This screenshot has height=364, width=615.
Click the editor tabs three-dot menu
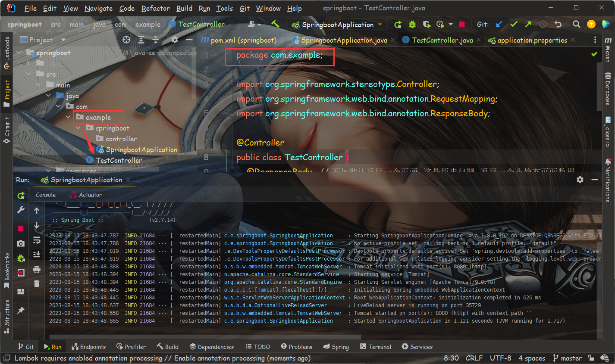(595, 40)
